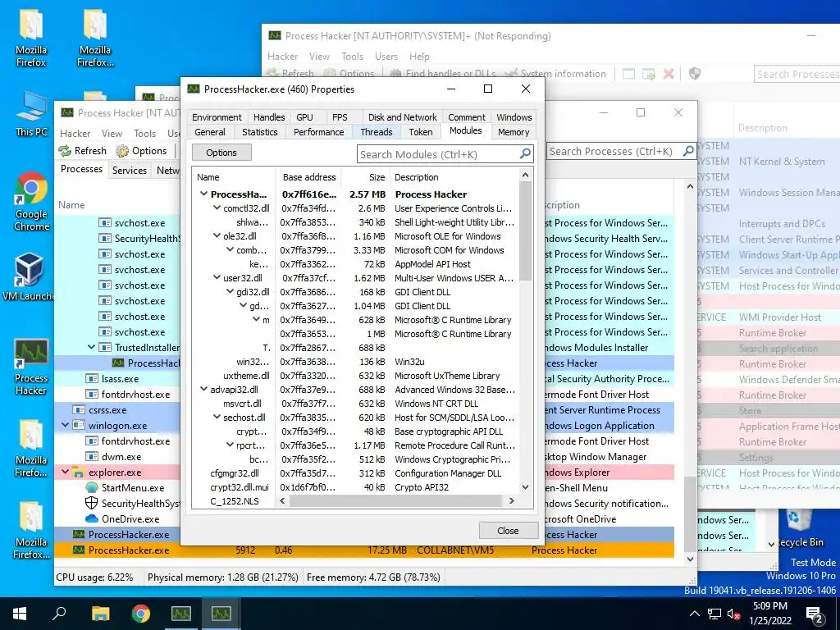
Task: Click Refresh in front Process Hacker toolbar
Action: click(83, 151)
